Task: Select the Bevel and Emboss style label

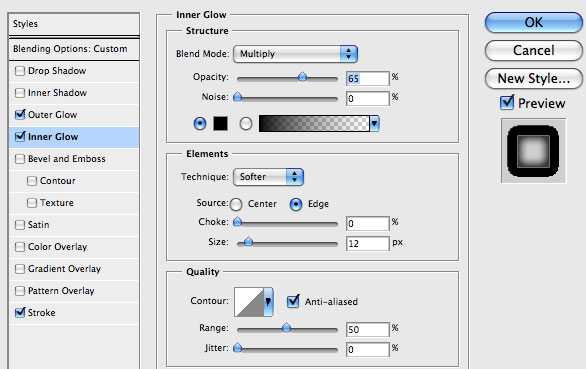Action: [x=67, y=159]
